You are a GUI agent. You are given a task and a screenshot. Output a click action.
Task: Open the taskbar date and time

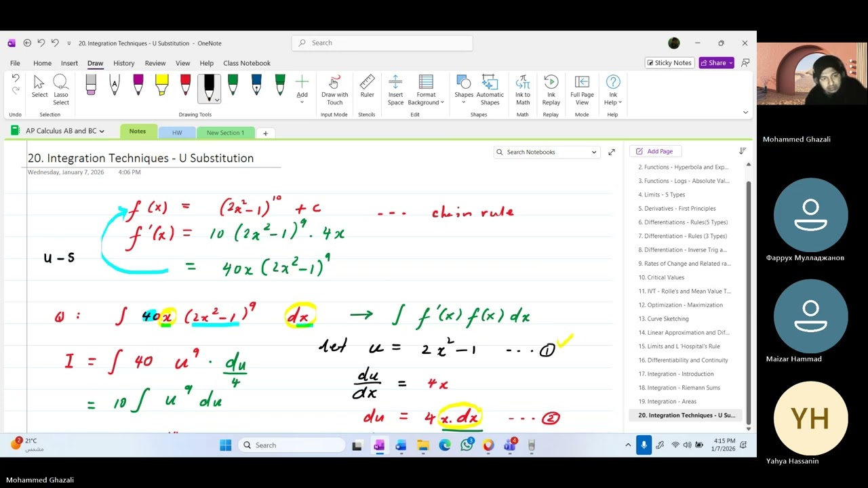point(723,445)
